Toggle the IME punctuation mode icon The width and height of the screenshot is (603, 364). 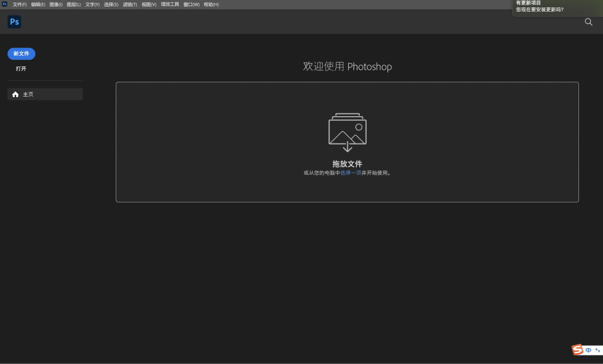tap(597, 350)
